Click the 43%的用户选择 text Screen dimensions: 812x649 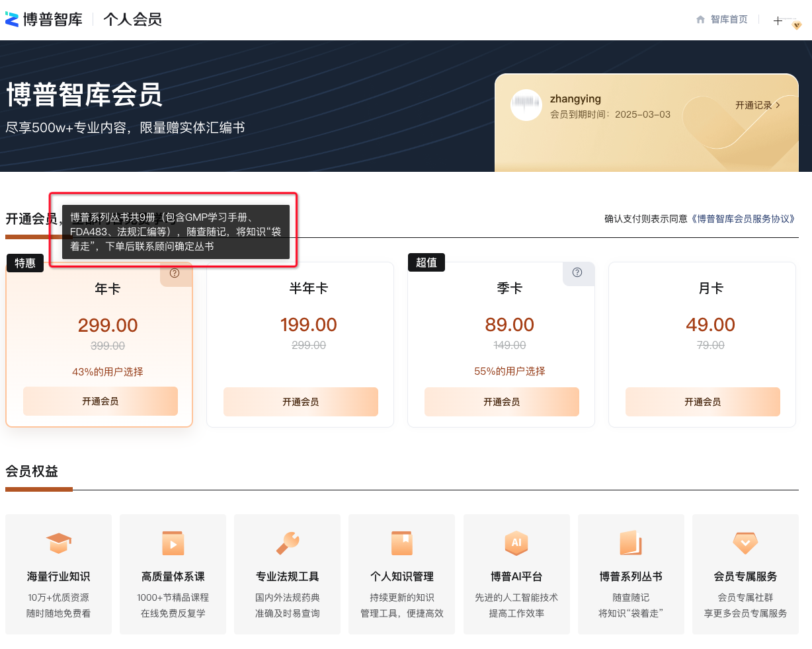(x=108, y=372)
